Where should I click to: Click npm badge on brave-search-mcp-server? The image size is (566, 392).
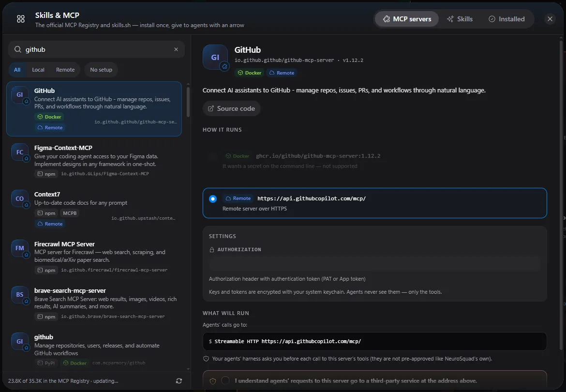click(x=46, y=317)
